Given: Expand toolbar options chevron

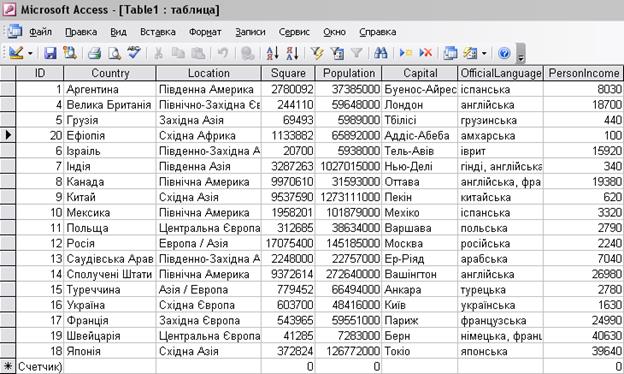Looking at the screenshot, I should (521, 54).
